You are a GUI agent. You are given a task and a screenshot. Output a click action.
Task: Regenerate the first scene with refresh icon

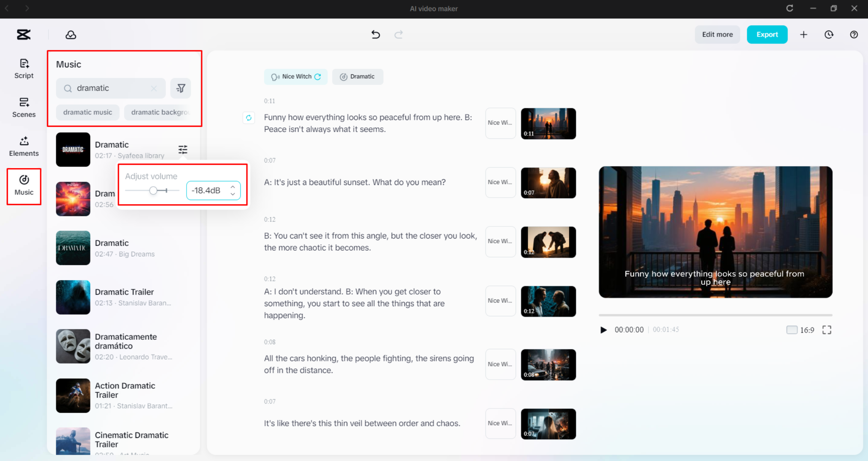[x=249, y=118]
